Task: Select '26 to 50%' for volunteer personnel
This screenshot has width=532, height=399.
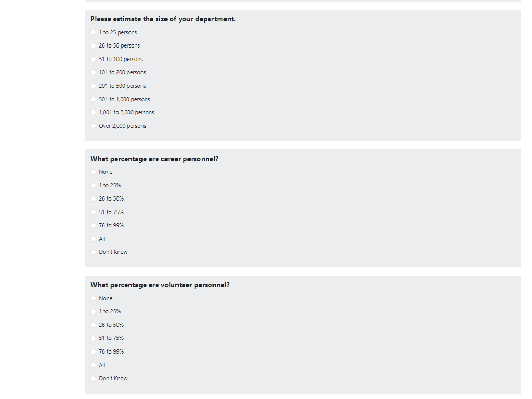Action: [x=93, y=325]
